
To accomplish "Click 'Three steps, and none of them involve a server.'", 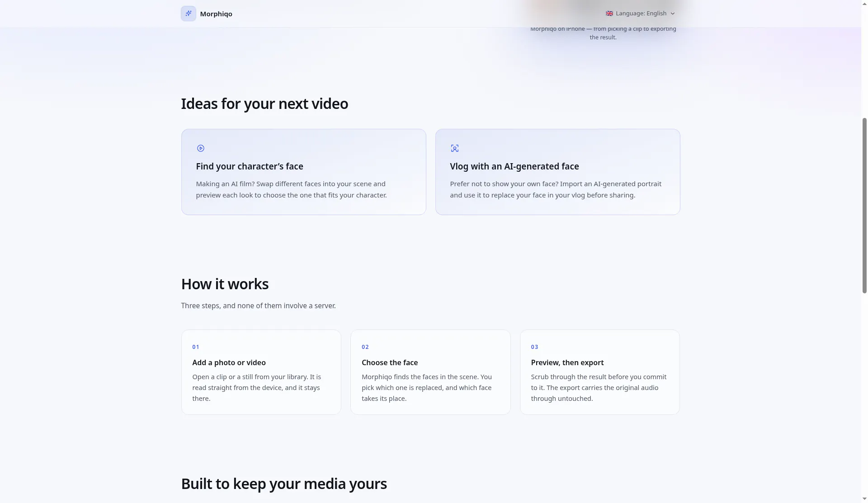I will pos(258,306).
